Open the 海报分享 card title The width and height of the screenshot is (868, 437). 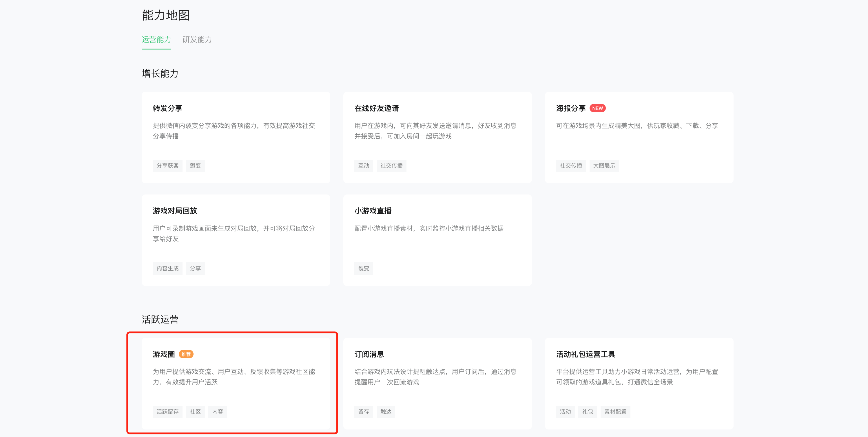coord(571,109)
